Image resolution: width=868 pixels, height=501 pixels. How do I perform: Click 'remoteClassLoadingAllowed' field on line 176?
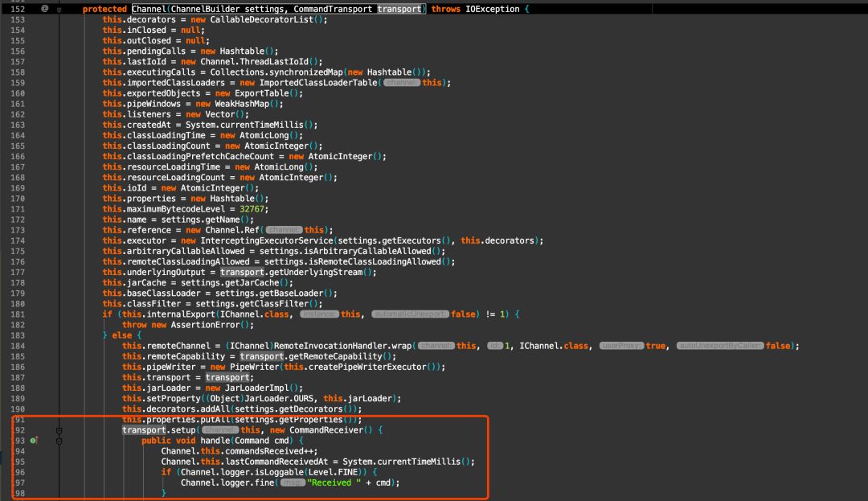188,262
